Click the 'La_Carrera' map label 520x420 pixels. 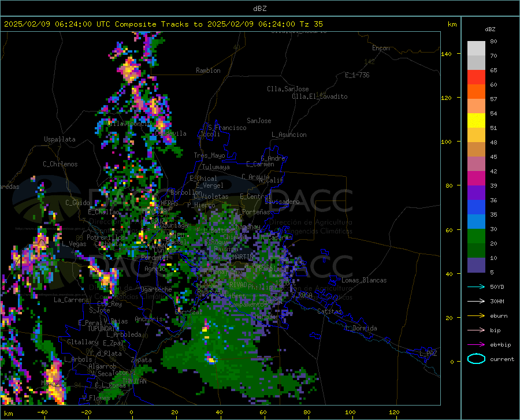click(71, 300)
